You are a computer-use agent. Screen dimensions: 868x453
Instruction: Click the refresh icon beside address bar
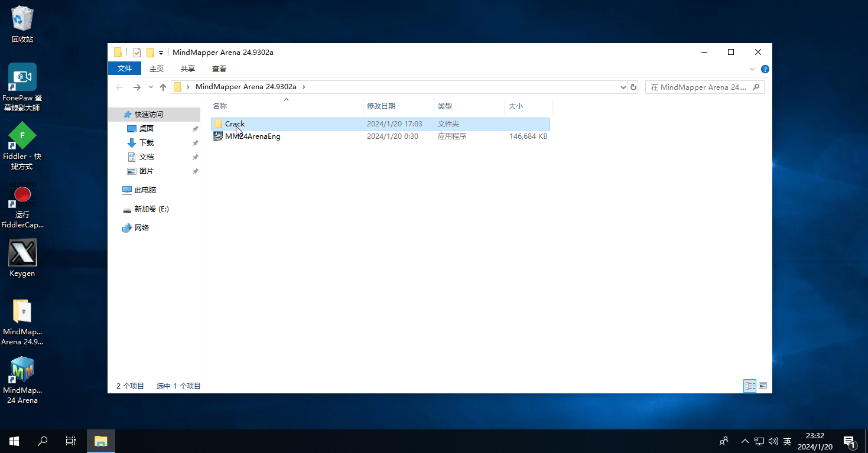tap(633, 87)
